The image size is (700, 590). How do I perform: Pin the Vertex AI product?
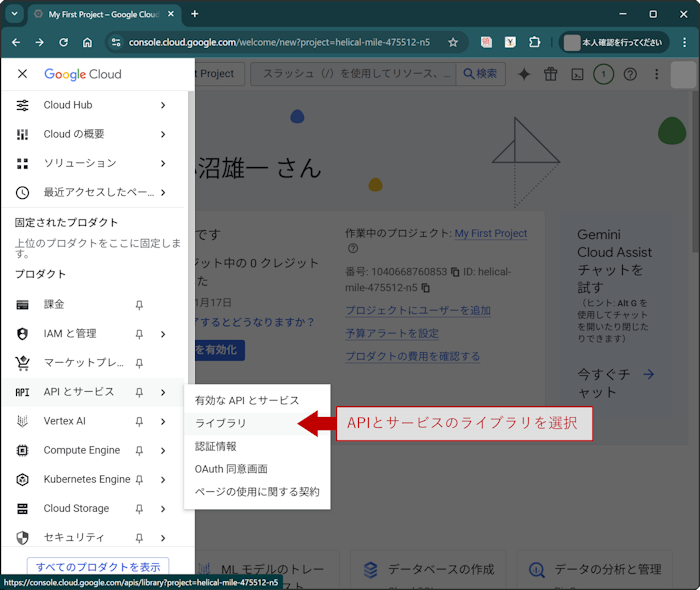click(x=139, y=421)
